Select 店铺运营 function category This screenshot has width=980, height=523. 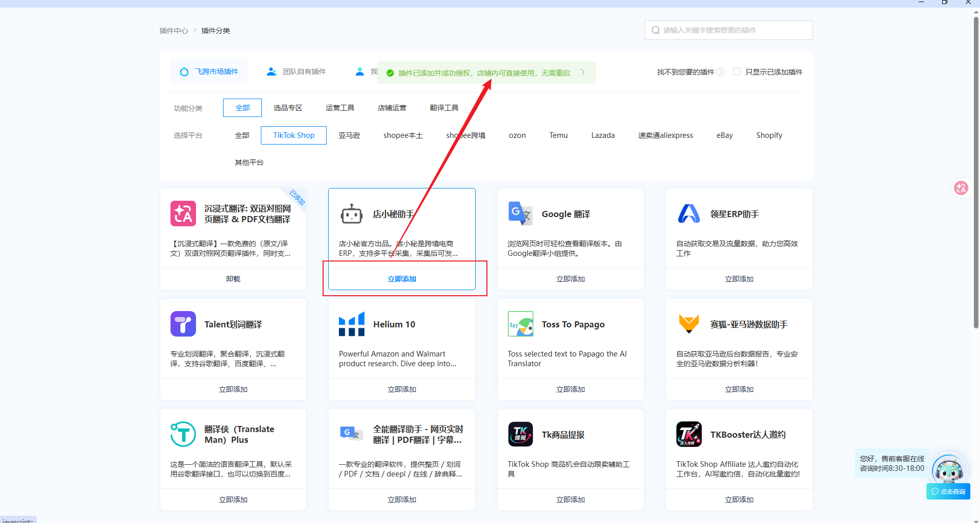[x=392, y=108]
